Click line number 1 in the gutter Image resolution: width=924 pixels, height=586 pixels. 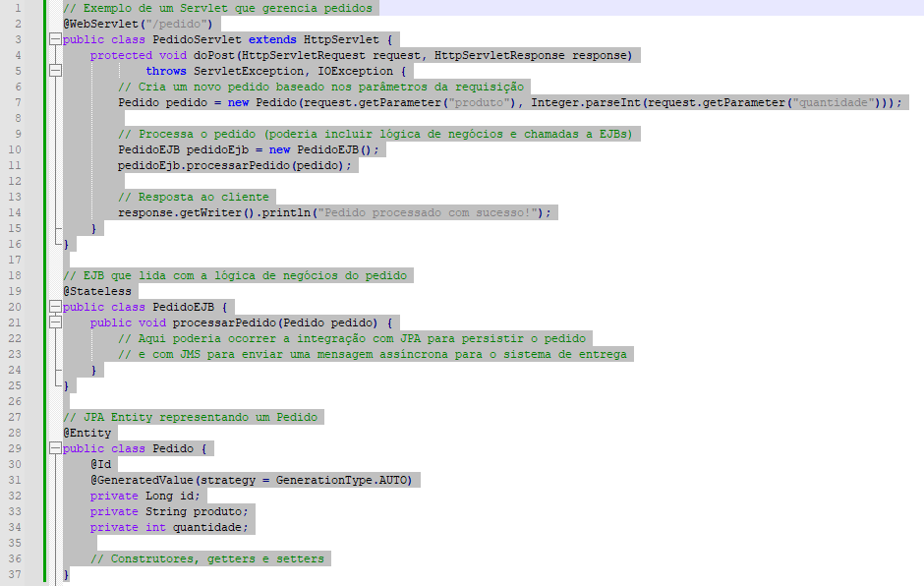coord(20,8)
